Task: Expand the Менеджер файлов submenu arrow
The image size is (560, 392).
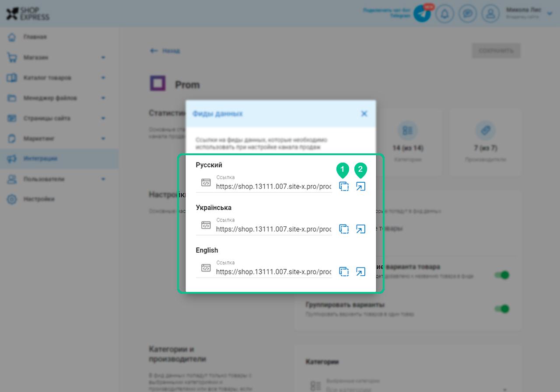Action: point(103,98)
